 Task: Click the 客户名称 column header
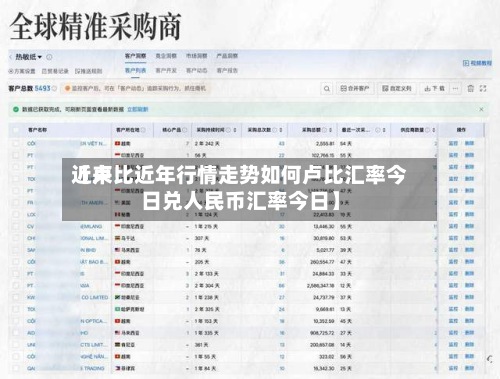[x=38, y=130]
